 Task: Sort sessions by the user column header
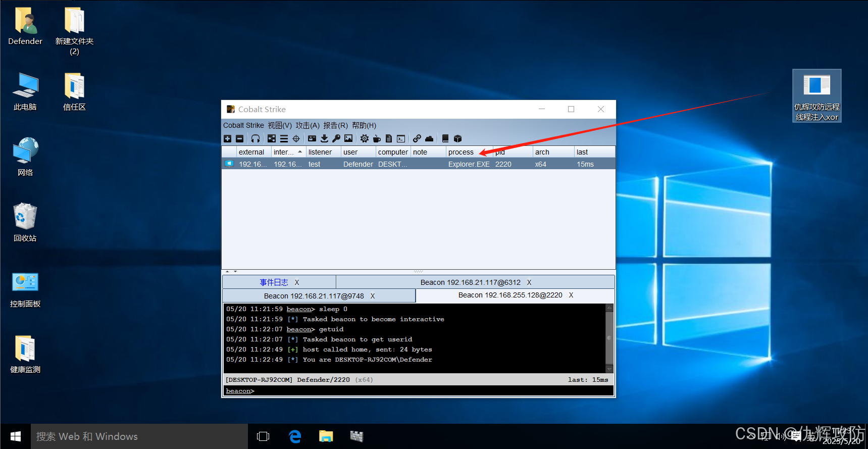point(359,152)
